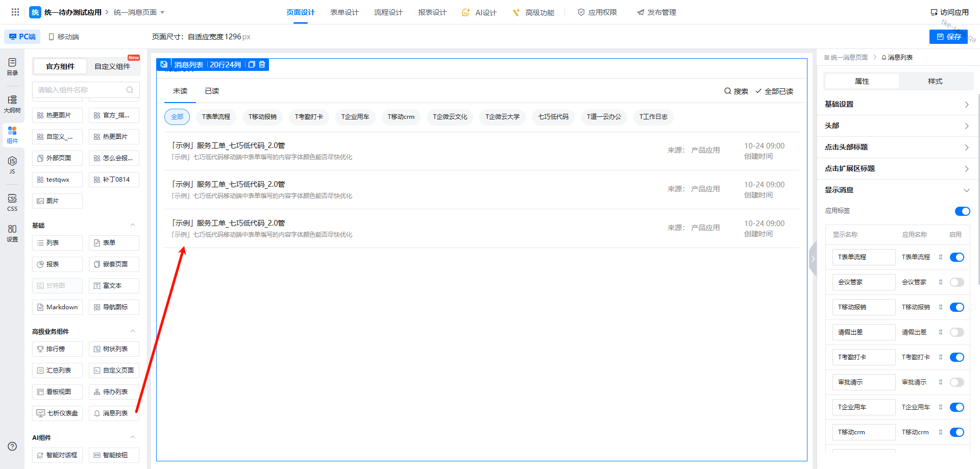This screenshot has height=469, width=980.
Task: Click the 保存 save button
Action: pyautogui.click(x=948, y=37)
